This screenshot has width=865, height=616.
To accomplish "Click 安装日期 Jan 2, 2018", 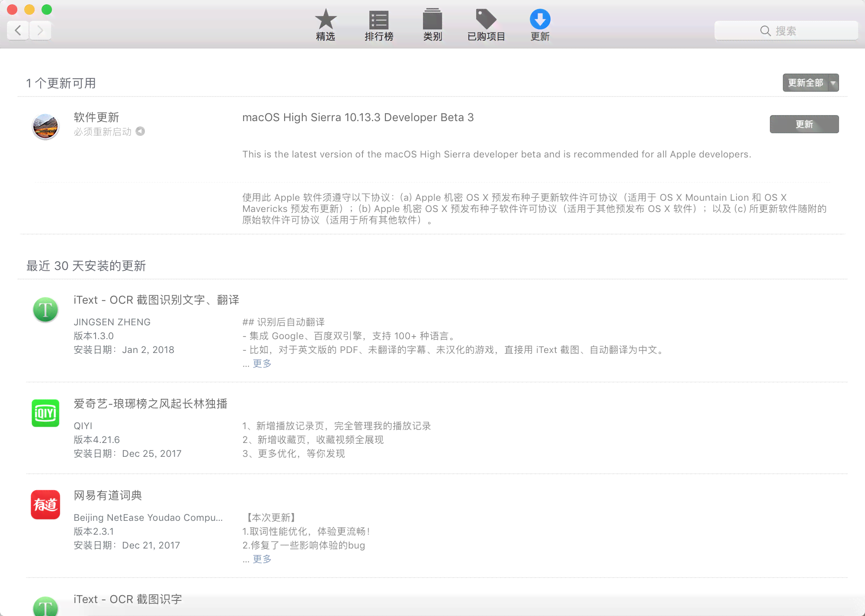I will pos(124,350).
